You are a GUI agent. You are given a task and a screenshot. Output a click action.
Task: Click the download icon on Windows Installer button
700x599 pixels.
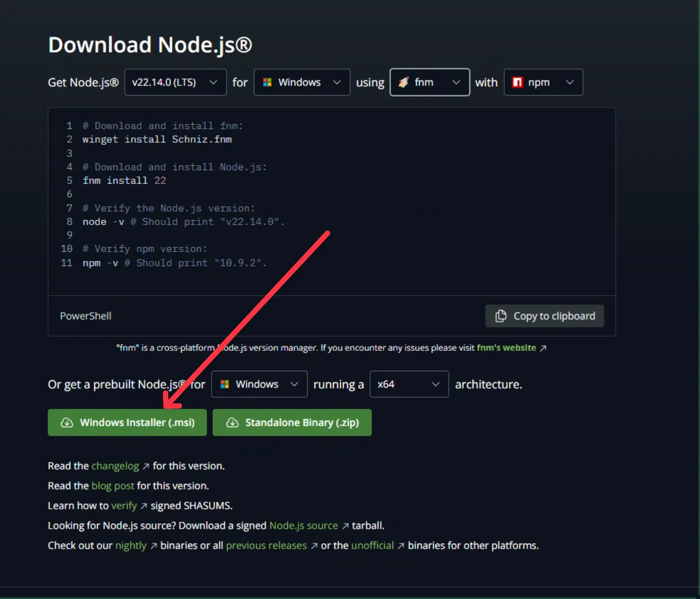click(x=67, y=422)
